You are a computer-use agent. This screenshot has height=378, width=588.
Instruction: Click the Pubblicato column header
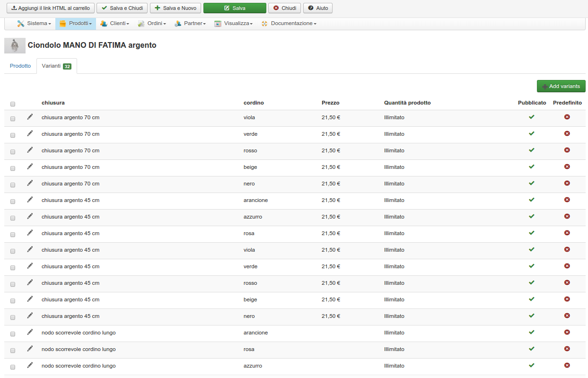point(532,103)
